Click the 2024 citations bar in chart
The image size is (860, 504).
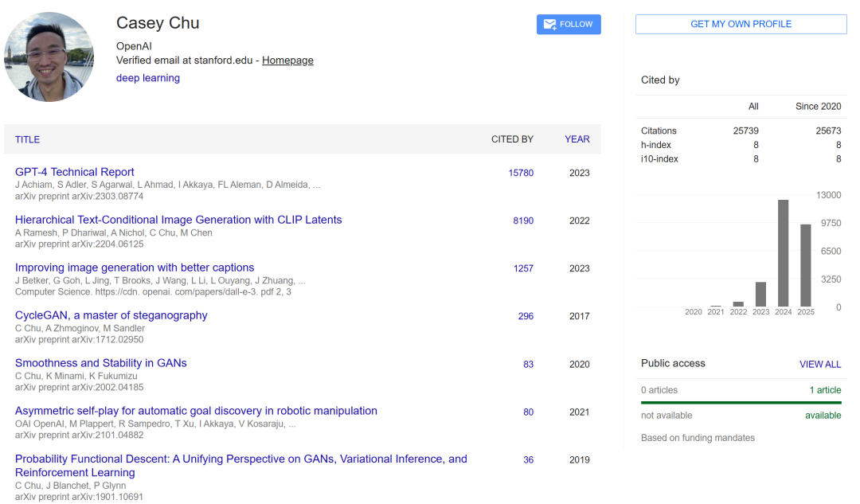point(784,253)
